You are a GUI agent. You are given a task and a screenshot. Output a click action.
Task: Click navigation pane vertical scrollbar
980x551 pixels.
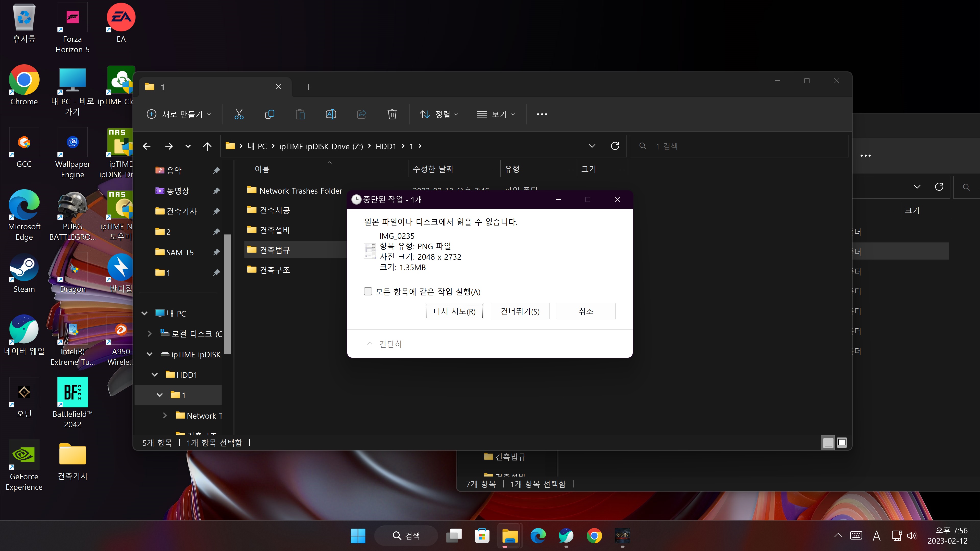click(227, 294)
